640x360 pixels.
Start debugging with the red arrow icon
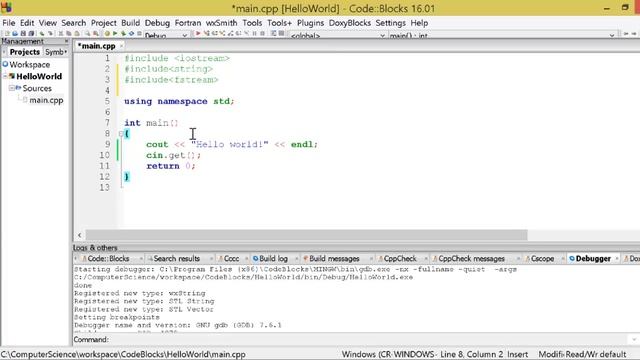click(x=198, y=33)
